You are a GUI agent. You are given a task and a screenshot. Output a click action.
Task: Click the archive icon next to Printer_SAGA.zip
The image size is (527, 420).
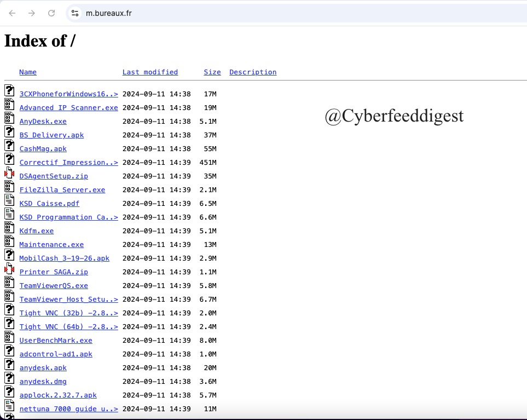[9, 268]
